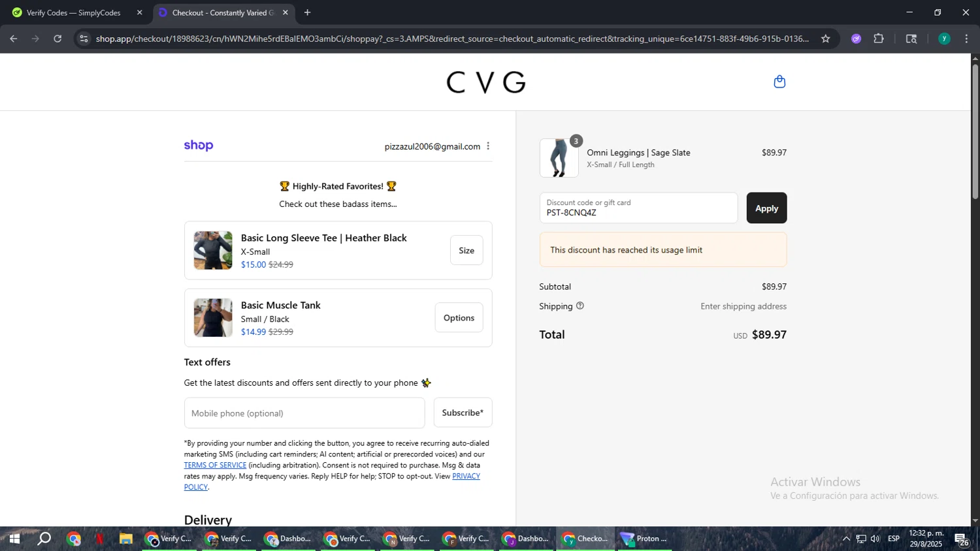
Task: Switch to the Verify Codes — SimplyCodes tab
Action: pos(76,12)
